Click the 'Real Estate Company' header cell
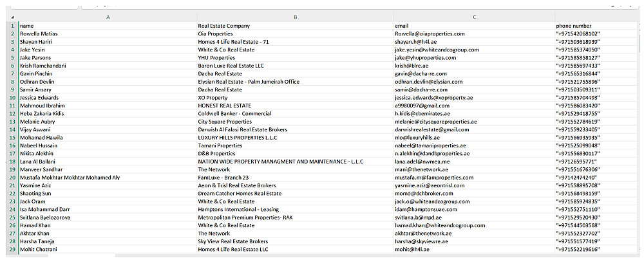 pyautogui.click(x=295, y=26)
